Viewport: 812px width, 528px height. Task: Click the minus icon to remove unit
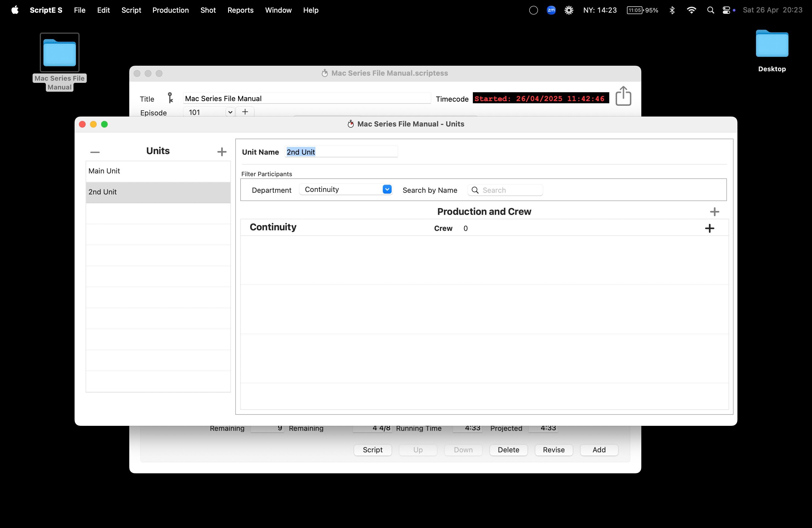[x=95, y=152]
